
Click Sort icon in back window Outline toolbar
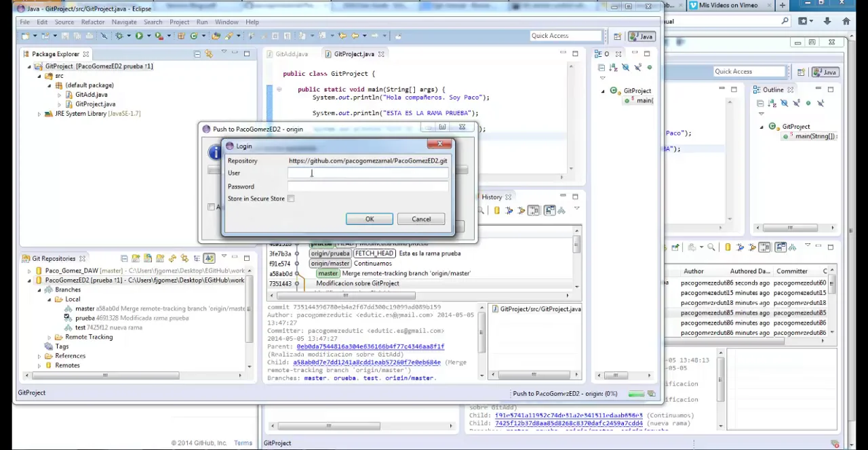[772, 103]
